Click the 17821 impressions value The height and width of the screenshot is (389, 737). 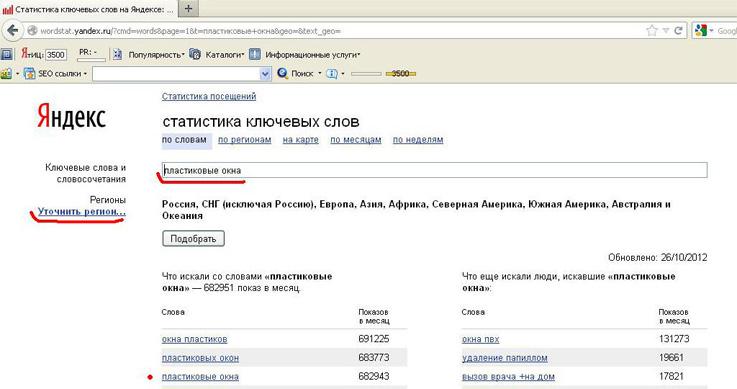coord(671,376)
